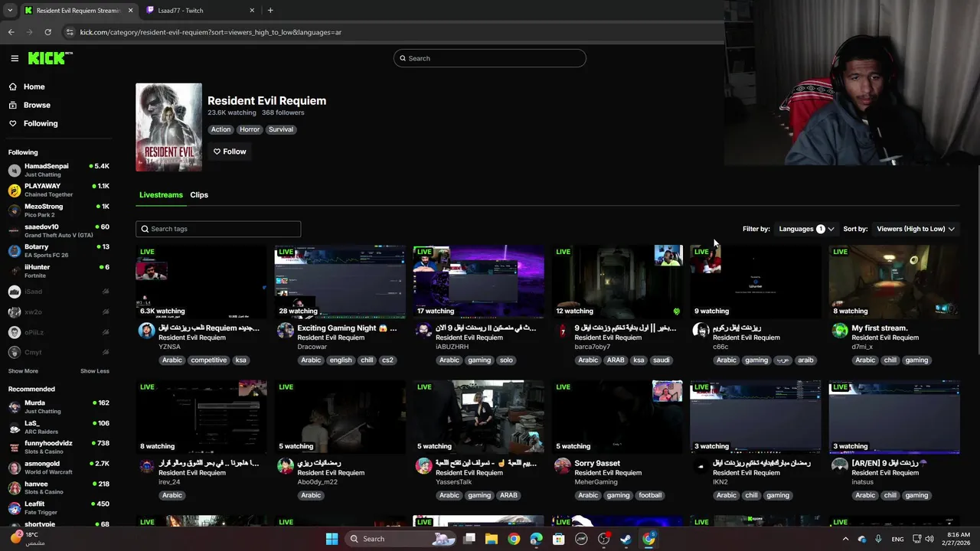Open File Explorer from taskbar
This screenshot has width=980, height=551.
pos(492,539)
